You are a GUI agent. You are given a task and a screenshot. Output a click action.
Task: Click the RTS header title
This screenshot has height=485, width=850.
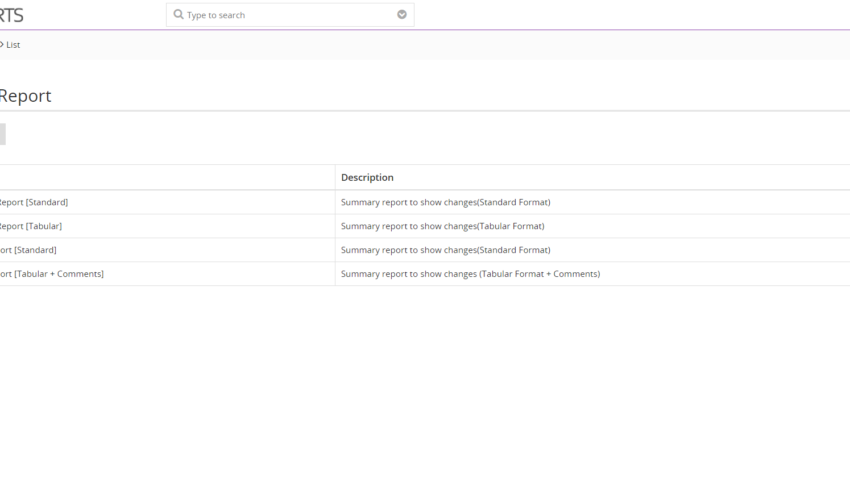click(11, 15)
